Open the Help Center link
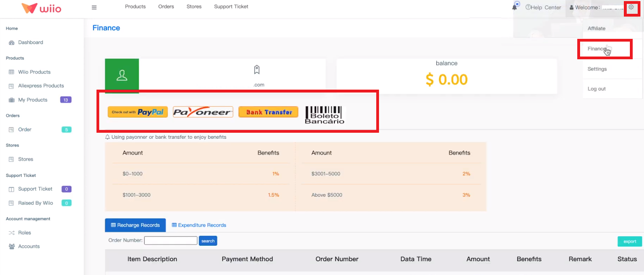The height and width of the screenshot is (275, 644). 543,8
